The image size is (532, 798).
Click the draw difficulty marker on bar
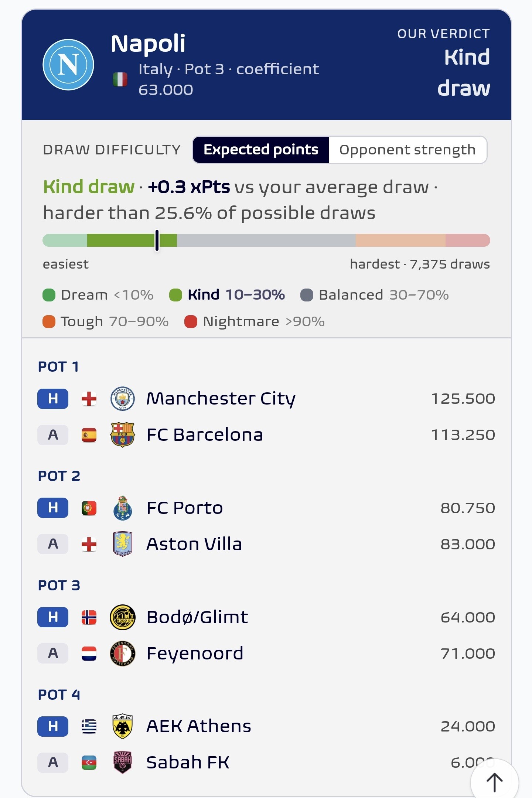point(157,240)
